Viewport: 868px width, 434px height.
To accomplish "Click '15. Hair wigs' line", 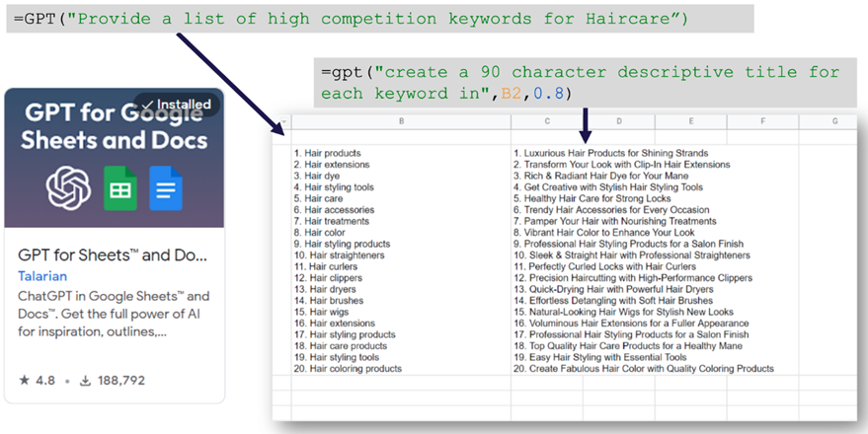I will [x=321, y=312].
